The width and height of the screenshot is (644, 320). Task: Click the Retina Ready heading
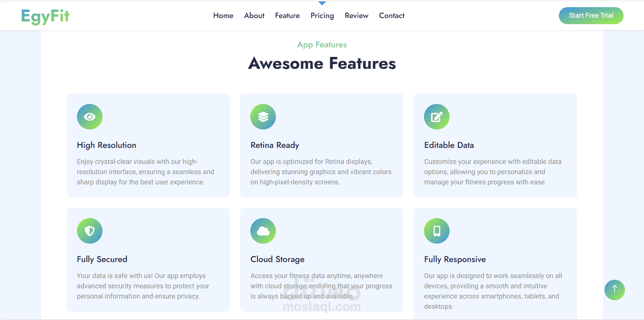click(x=275, y=145)
